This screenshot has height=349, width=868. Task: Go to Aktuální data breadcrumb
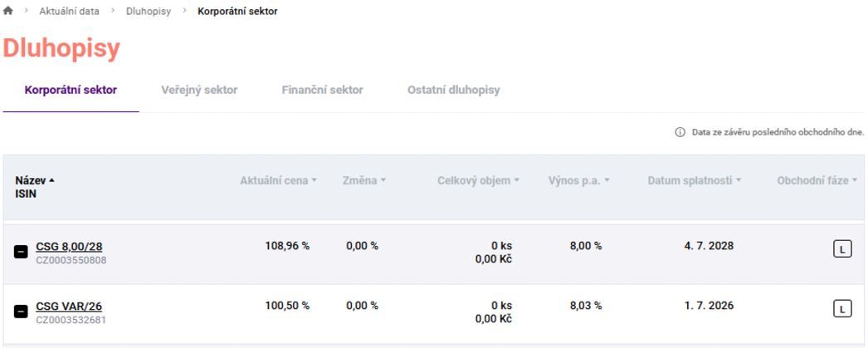[69, 11]
